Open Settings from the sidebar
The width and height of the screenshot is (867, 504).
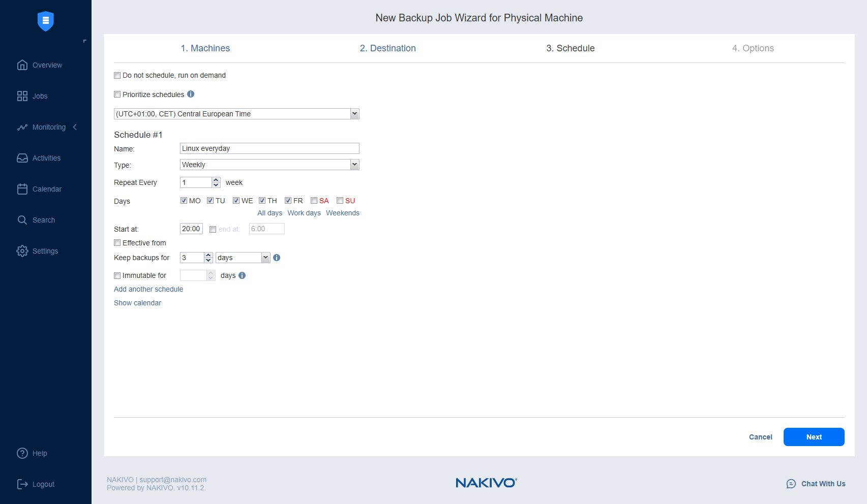45,251
